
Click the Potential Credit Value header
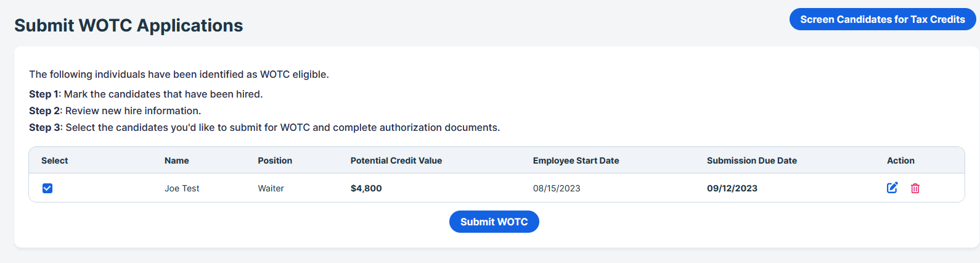(396, 161)
